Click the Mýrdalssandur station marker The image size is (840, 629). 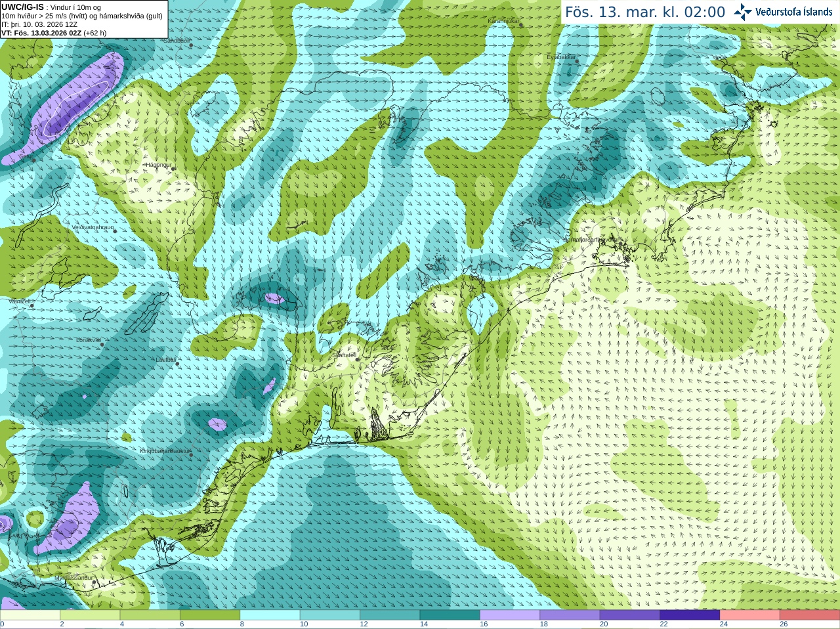pyautogui.click(x=94, y=582)
